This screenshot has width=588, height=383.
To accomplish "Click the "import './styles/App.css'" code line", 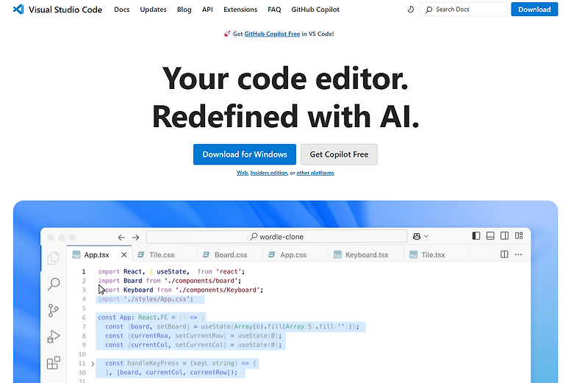I will click(146, 299).
